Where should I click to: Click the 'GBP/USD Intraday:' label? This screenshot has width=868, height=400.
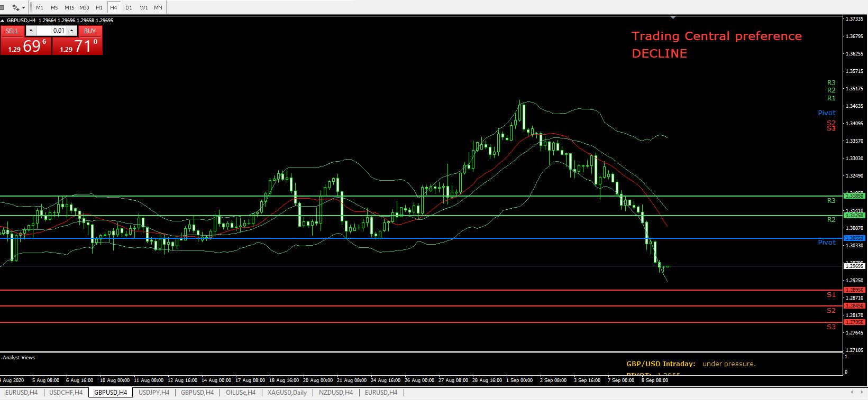coord(661,364)
